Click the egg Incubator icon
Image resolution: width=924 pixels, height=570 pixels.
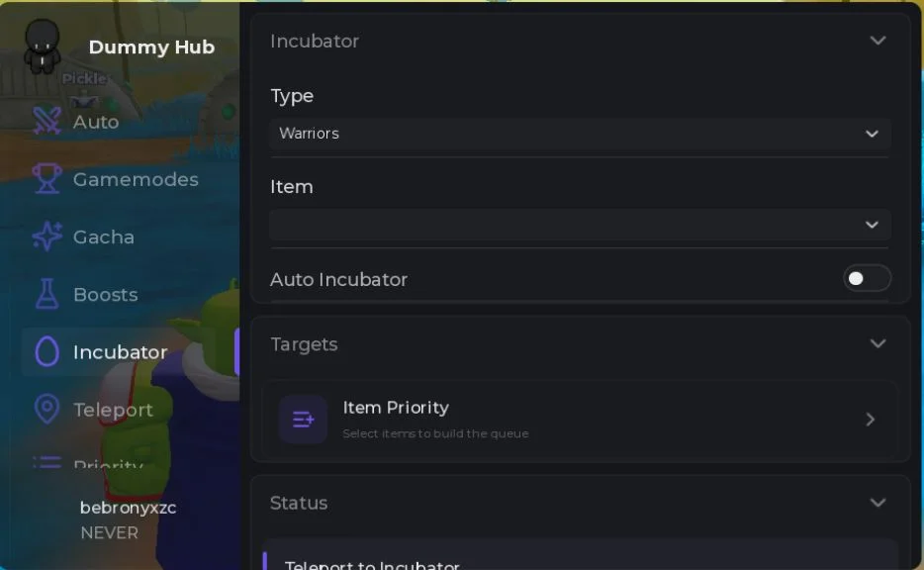[46, 352]
